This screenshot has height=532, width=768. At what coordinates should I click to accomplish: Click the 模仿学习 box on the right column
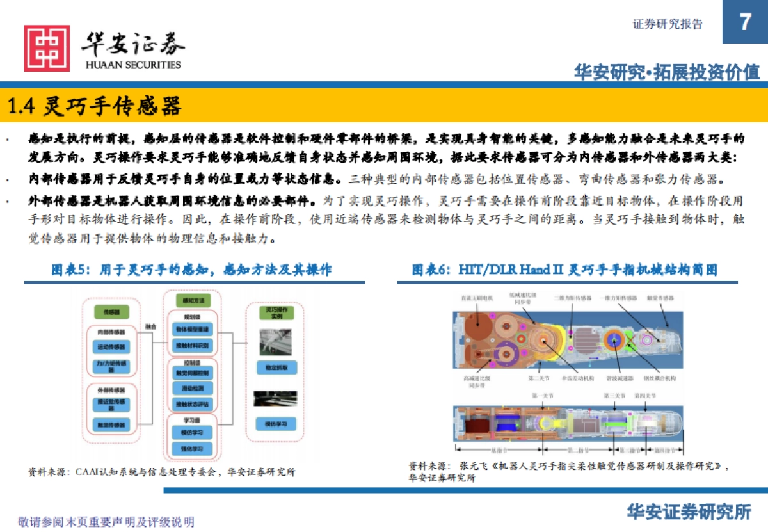[x=276, y=424]
